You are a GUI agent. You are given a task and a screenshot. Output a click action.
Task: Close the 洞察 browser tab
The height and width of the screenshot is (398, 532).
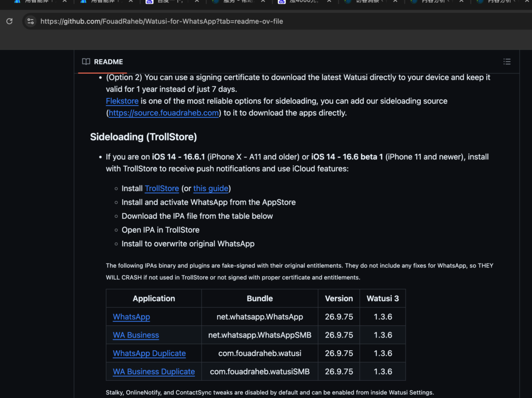[396, 2]
